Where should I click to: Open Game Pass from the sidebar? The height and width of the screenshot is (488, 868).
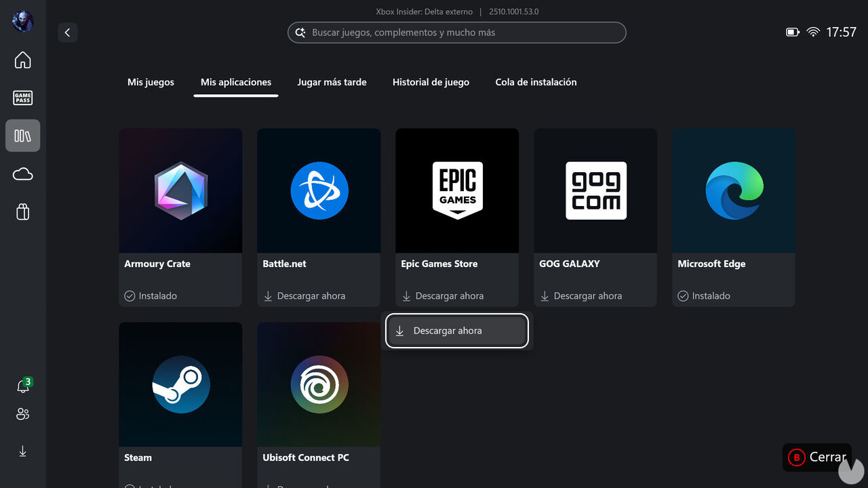pyautogui.click(x=22, y=98)
